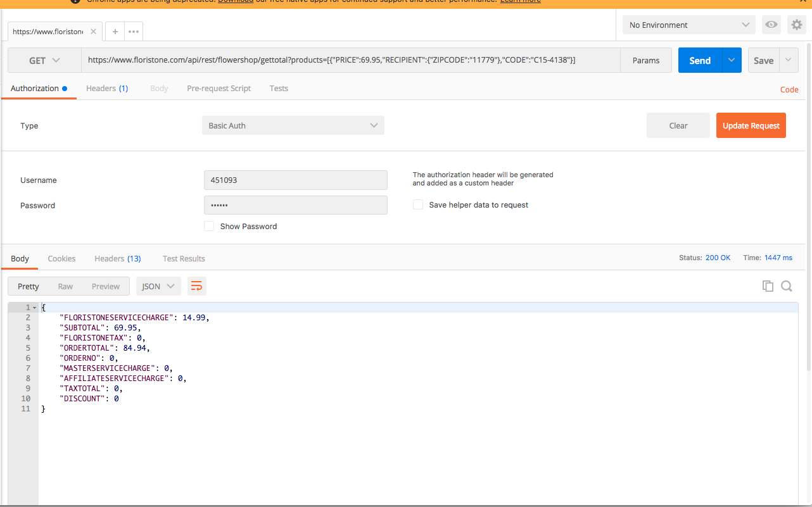Open the Pre-request Script tab
Image resolution: width=812 pixels, height=507 pixels.
219,88
